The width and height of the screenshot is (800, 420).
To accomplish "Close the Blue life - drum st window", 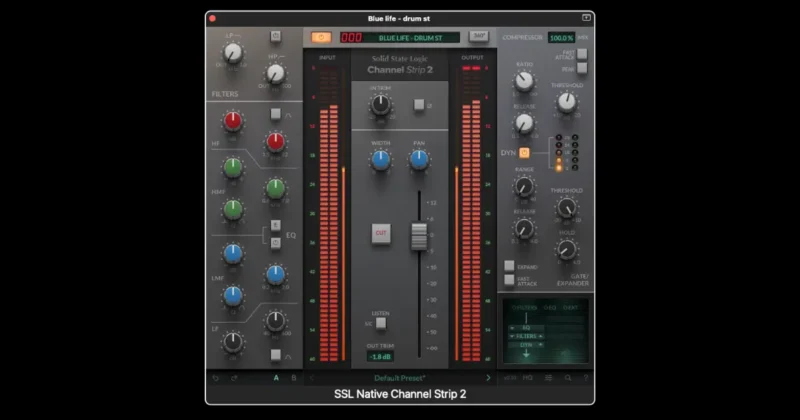I will click(213, 18).
